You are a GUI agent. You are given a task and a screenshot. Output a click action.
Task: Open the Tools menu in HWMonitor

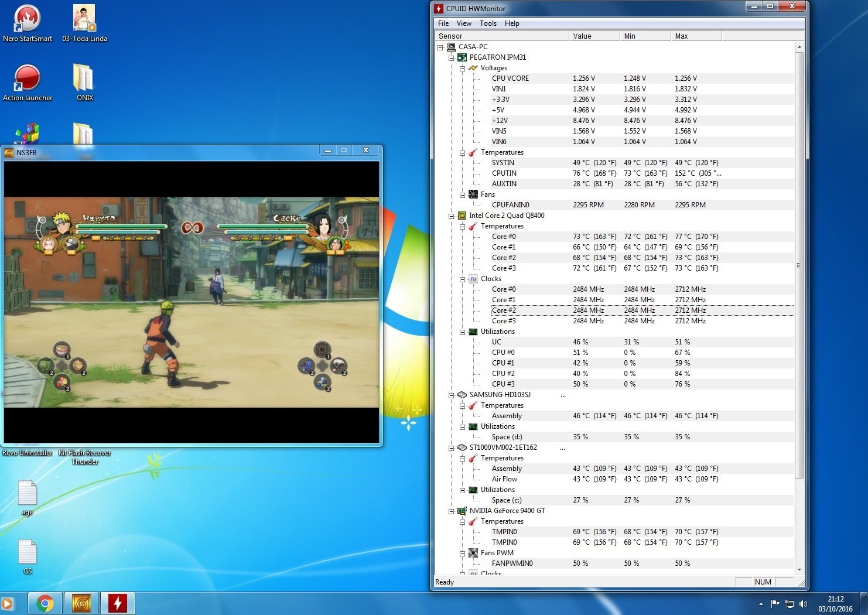tap(488, 23)
